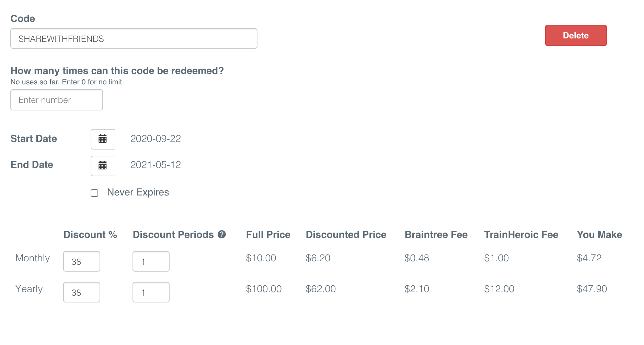The width and height of the screenshot is (644, 345).
Task: Check the Never Expires checkbox
Action: coord(94,193)
